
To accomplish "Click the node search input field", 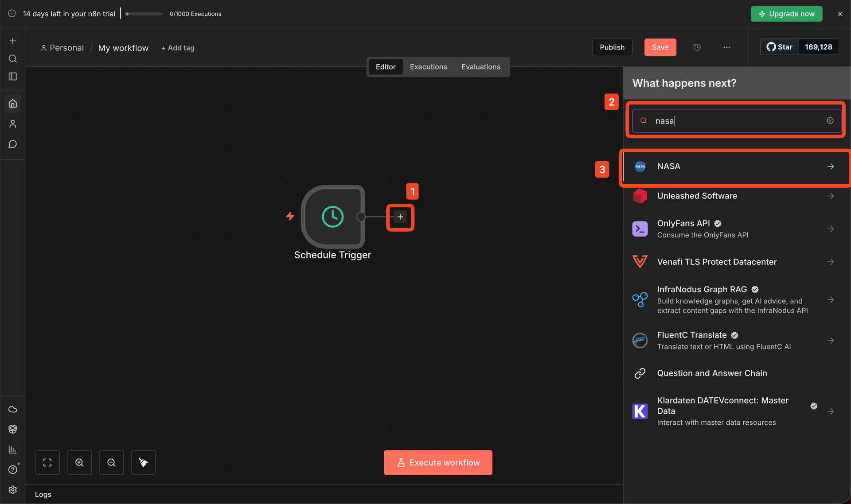I will click(736, 121).
